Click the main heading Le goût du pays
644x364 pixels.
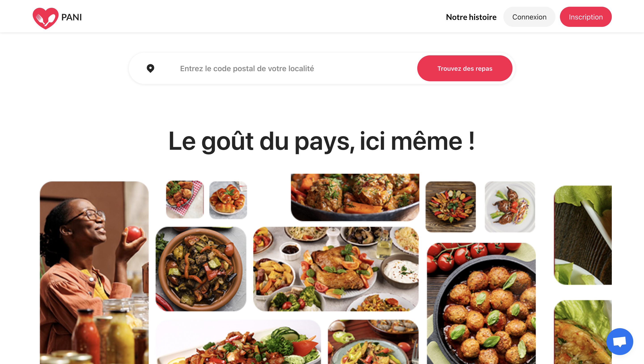322,141
